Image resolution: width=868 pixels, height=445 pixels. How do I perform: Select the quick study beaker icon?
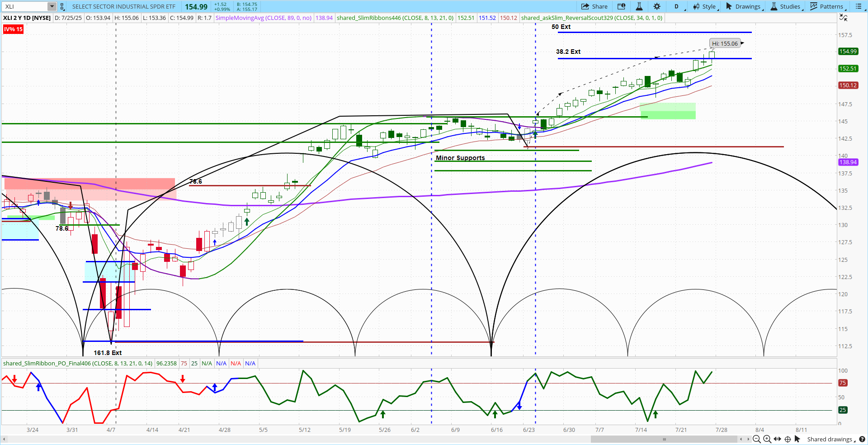click(639, 6)
